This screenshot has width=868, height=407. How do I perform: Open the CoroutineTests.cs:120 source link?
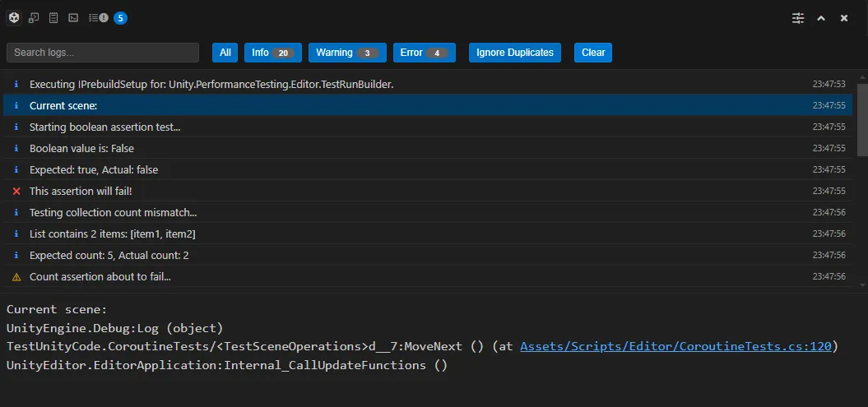coord(676,347)
